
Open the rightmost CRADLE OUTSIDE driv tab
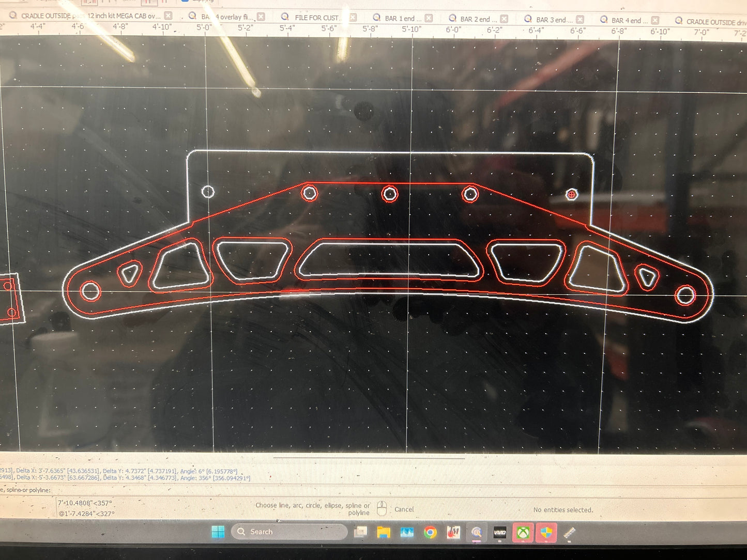point(710,21)
